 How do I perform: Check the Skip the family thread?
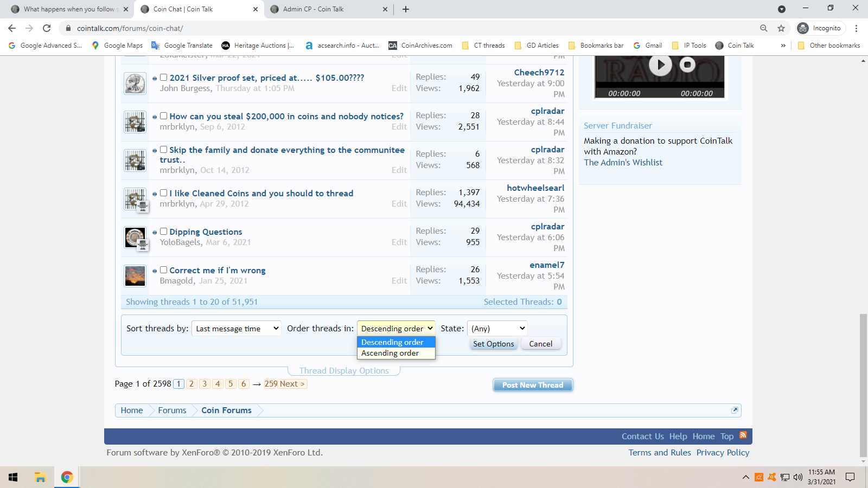(x=163, y=150)
